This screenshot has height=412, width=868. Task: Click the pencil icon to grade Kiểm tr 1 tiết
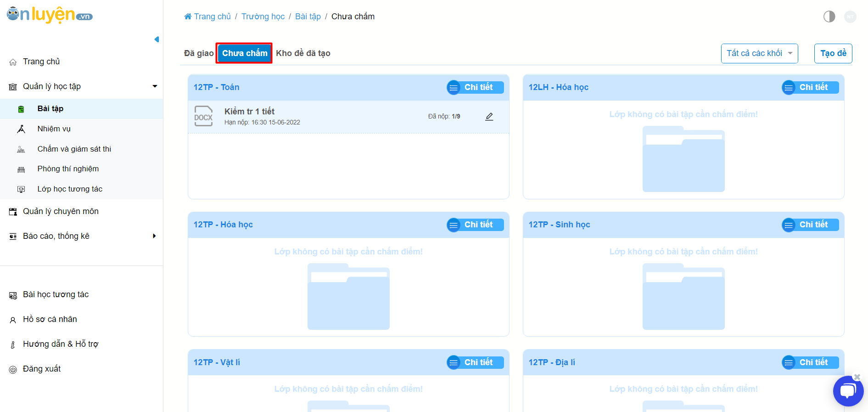tap(489, 117)
